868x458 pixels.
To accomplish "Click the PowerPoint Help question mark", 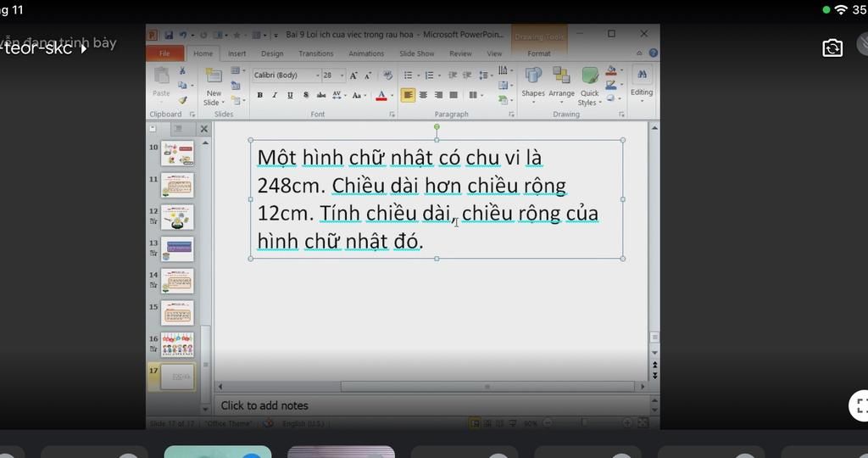I will coord(654,53).
